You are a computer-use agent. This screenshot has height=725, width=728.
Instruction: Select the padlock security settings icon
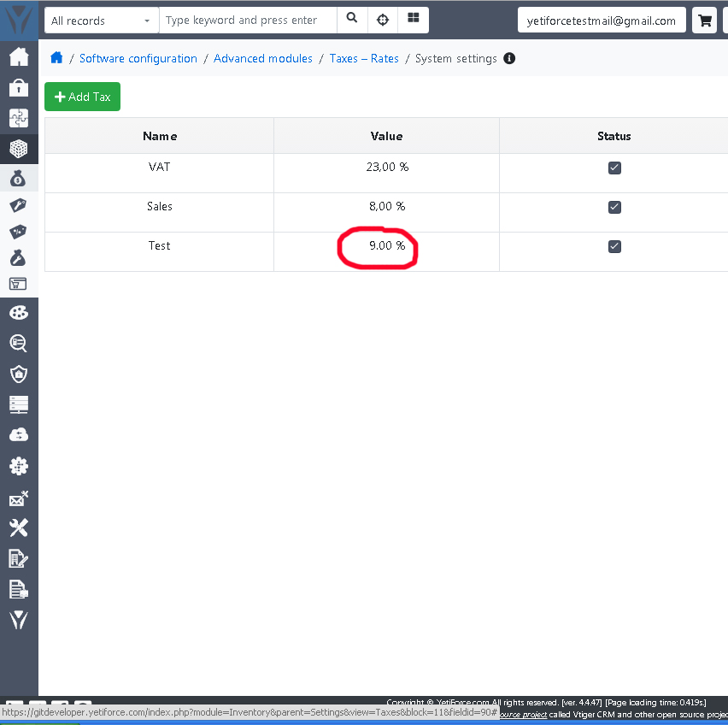point(19,87)
